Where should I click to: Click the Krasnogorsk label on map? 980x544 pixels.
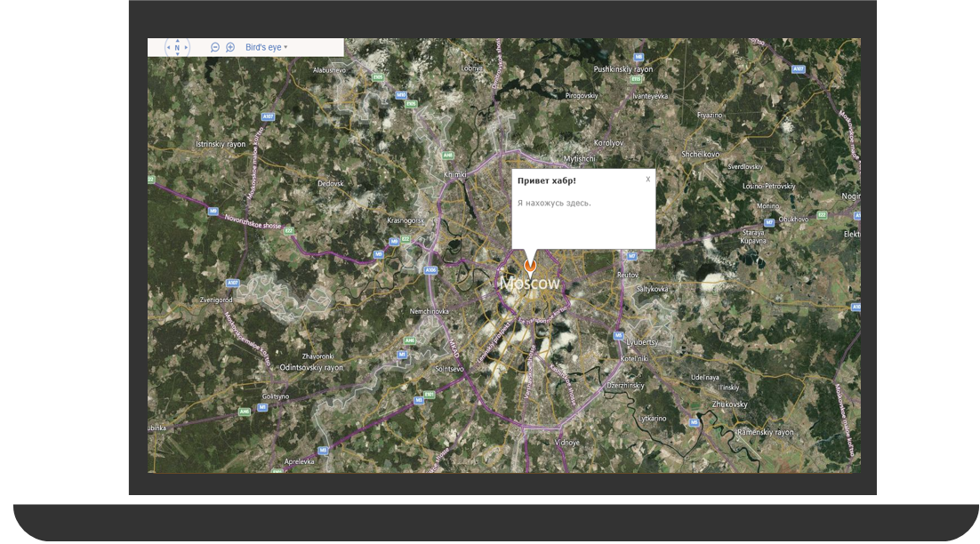[406, 220]
